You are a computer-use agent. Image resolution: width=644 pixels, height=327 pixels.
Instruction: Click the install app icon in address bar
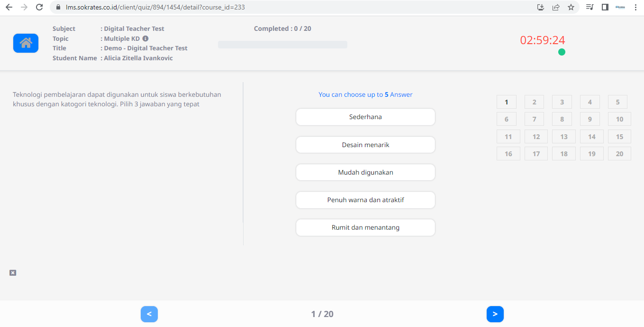click(x=541, y=7)
